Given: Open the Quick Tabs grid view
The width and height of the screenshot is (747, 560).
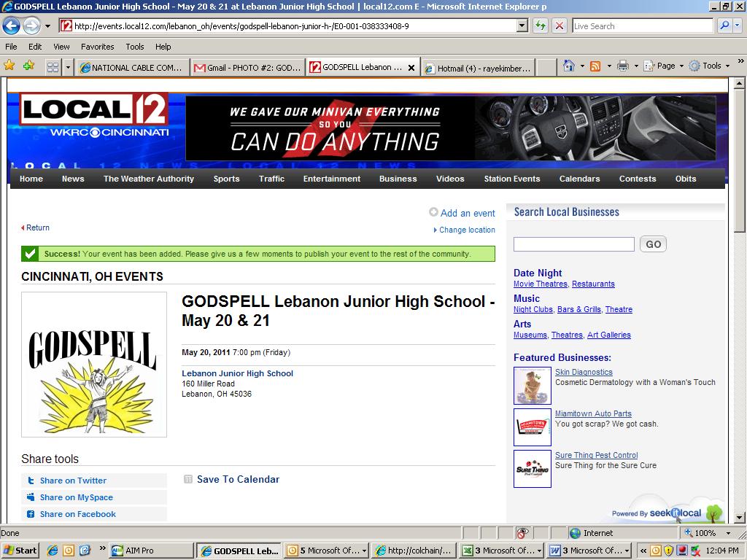Looking at the screenshot, I should click(x=53, y=68).
